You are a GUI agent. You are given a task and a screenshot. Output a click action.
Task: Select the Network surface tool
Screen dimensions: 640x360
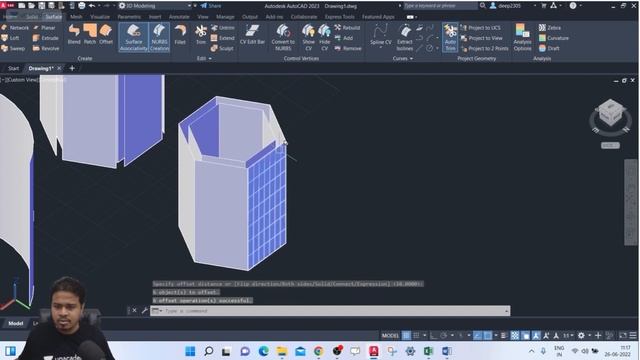[x=15, y=28]
